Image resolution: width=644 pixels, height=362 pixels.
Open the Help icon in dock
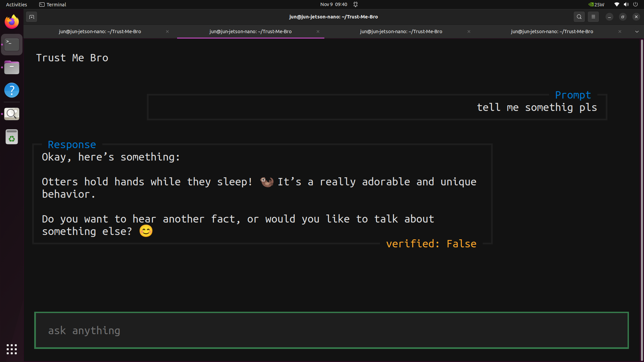point(12,90)
